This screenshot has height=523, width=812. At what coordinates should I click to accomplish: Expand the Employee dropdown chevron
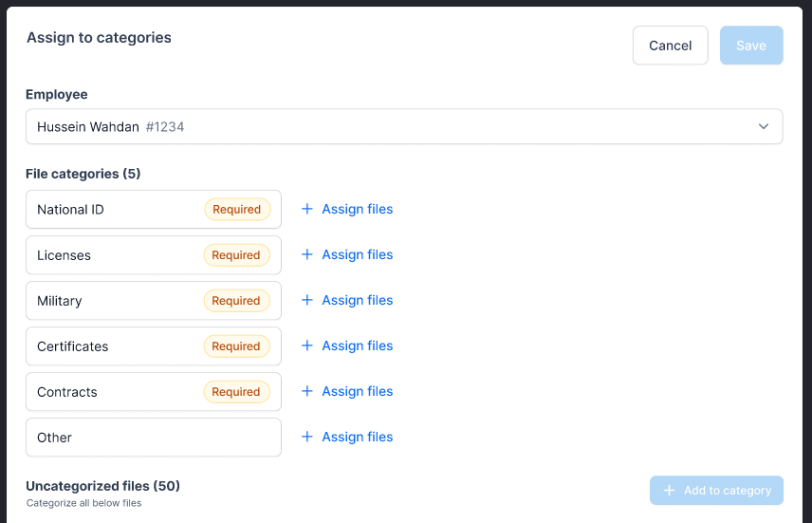pos(764,126)
